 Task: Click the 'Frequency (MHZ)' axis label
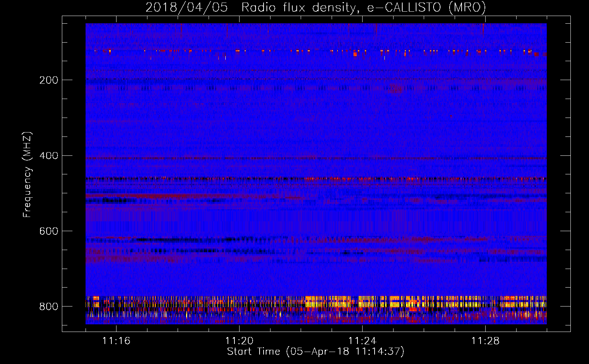point(27,175)
